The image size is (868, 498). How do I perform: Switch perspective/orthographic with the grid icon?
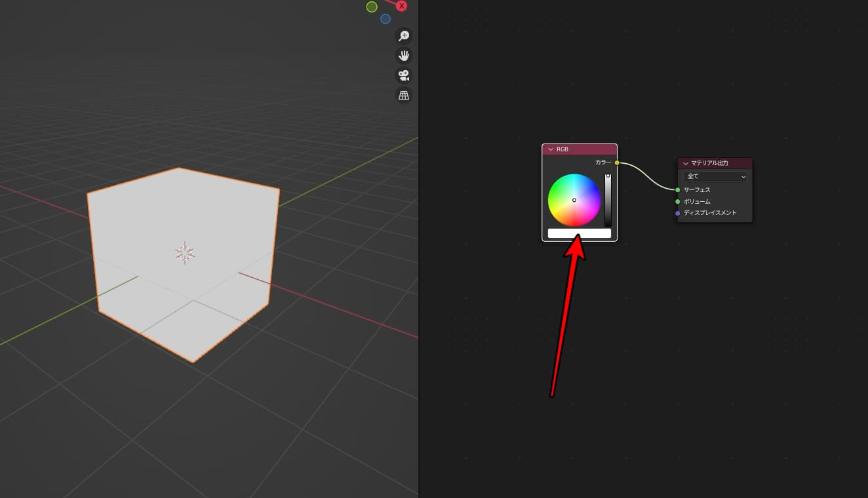[404, 96]
